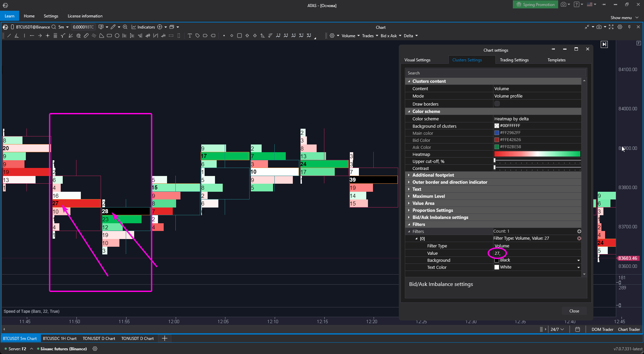The height and width of the screenshot is (354, 644).
Task: Add a new chart tab with plus
Action: pyautogui.click(x=165, y=338)
